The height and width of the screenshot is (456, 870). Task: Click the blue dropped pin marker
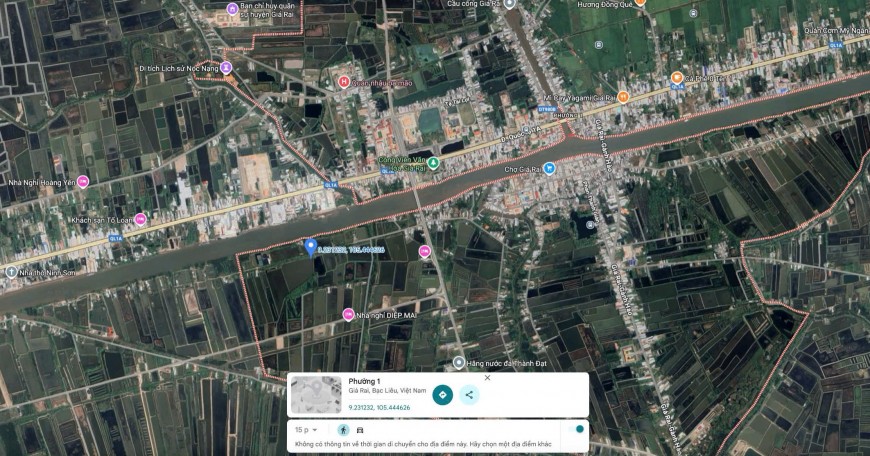[x=311, y=247]
